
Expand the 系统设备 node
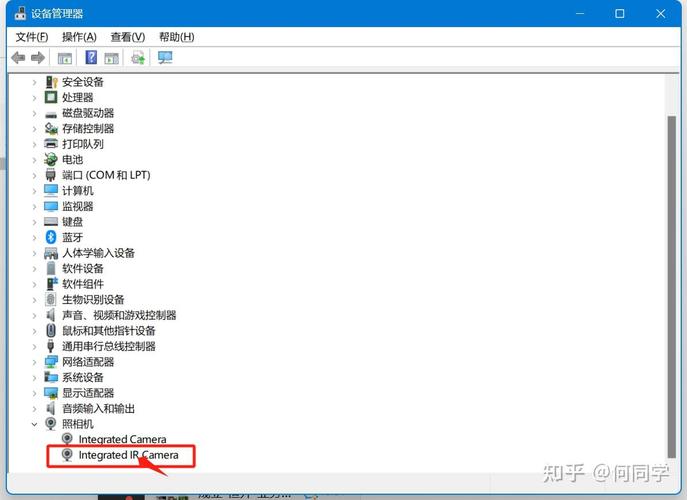click(x=34, y=377)
